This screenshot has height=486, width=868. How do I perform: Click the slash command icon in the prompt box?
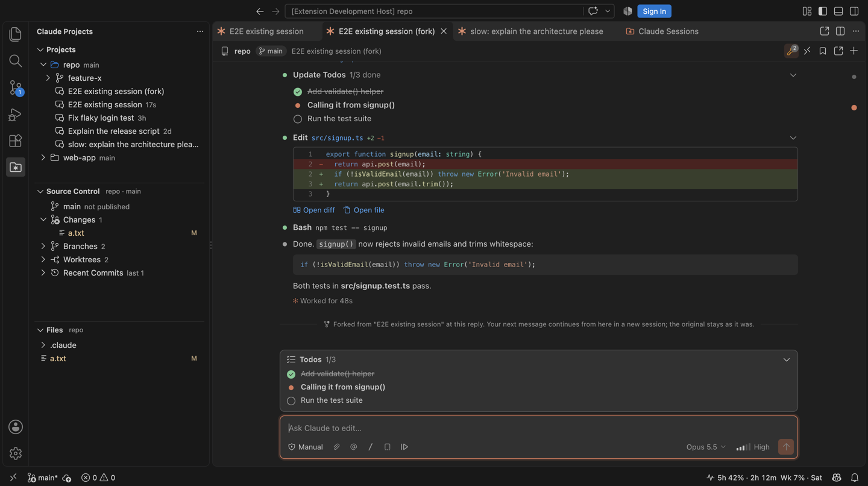[x=371, y=447]
